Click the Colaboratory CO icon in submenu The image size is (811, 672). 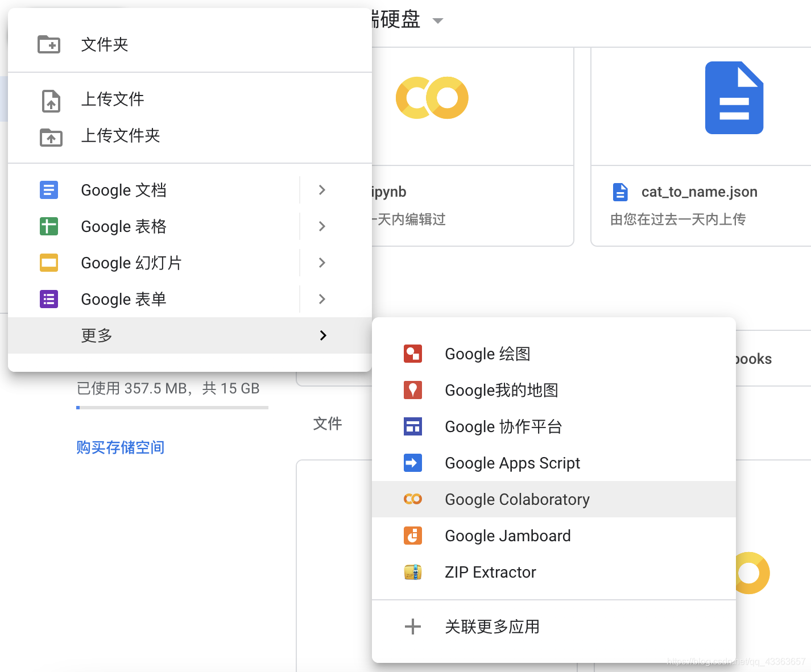[413, 499]
